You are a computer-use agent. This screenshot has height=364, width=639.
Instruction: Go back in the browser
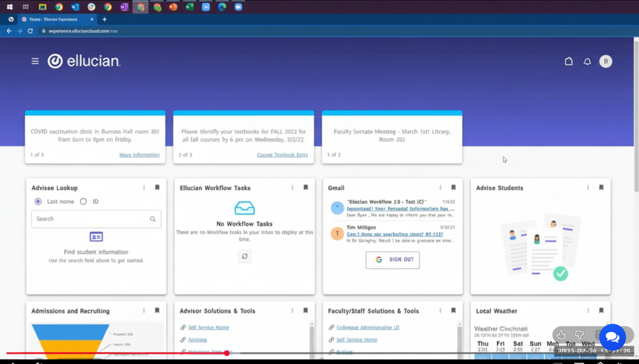pyautogui.click(x=9, y=31)
